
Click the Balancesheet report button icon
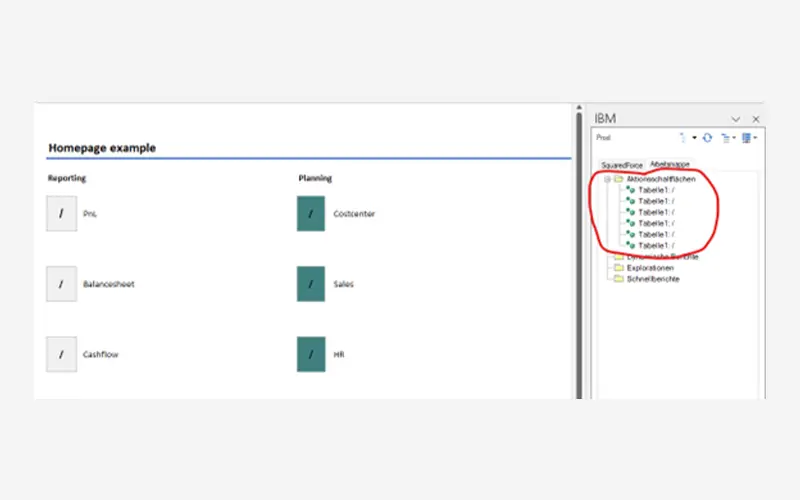click(61, 284)
